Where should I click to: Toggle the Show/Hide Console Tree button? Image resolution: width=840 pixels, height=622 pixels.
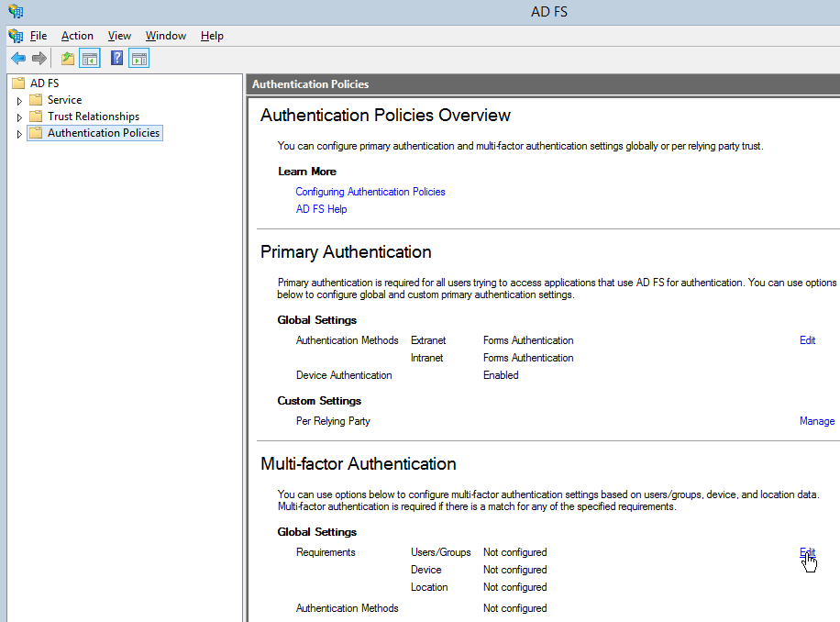click(x=89, y=59)
